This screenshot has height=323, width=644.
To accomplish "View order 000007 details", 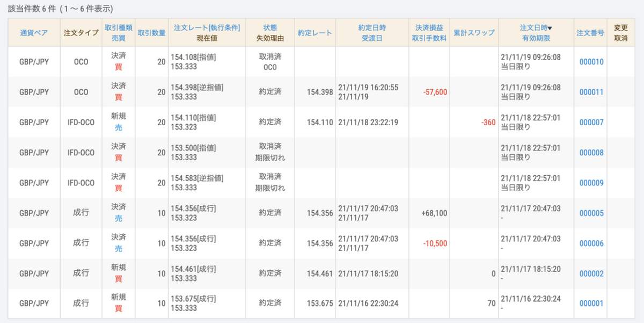I will click(x=591, y=123).
